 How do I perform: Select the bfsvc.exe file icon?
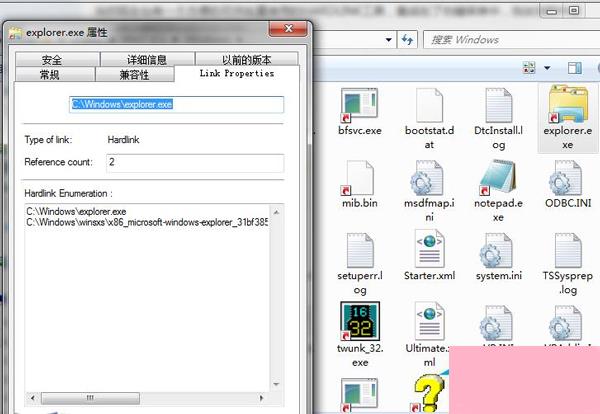point(359,104)
